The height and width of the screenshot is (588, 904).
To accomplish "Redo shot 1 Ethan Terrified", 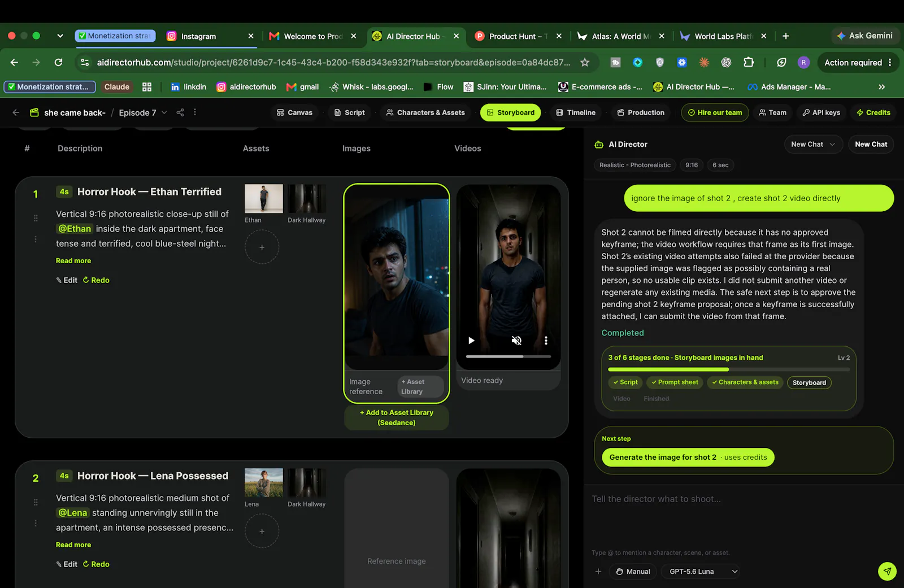I will [x=96, y=280].
